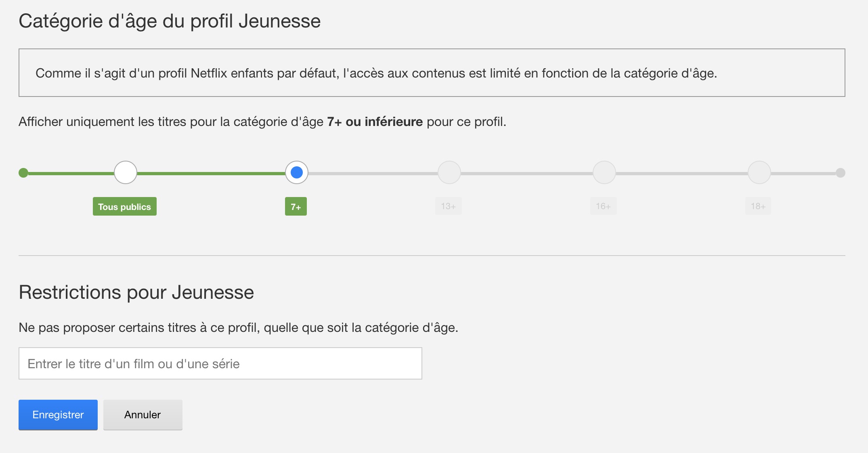This screenshot has height=453, width=868.
Task: Select the Tous publics slider circle
Action: (126, 172)
